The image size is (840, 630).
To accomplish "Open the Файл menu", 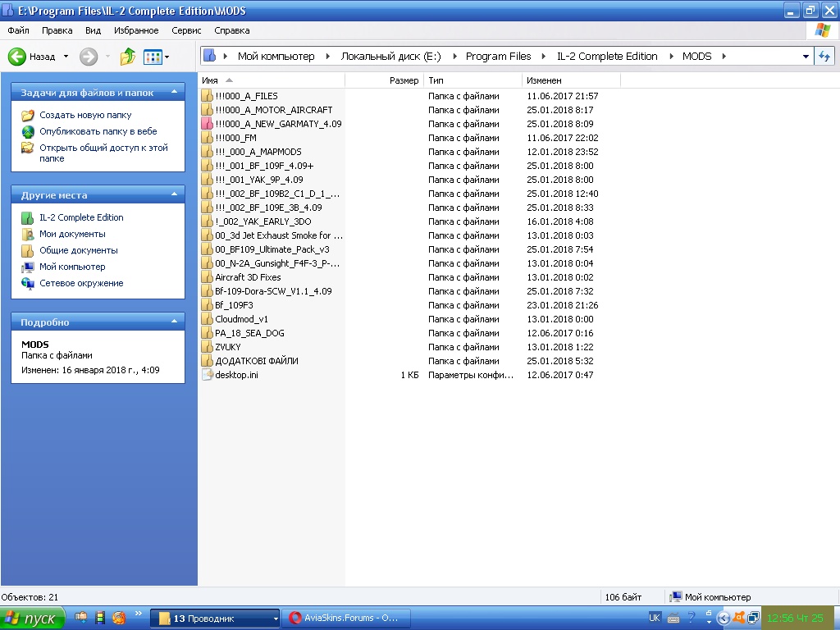I will point(18,30).
